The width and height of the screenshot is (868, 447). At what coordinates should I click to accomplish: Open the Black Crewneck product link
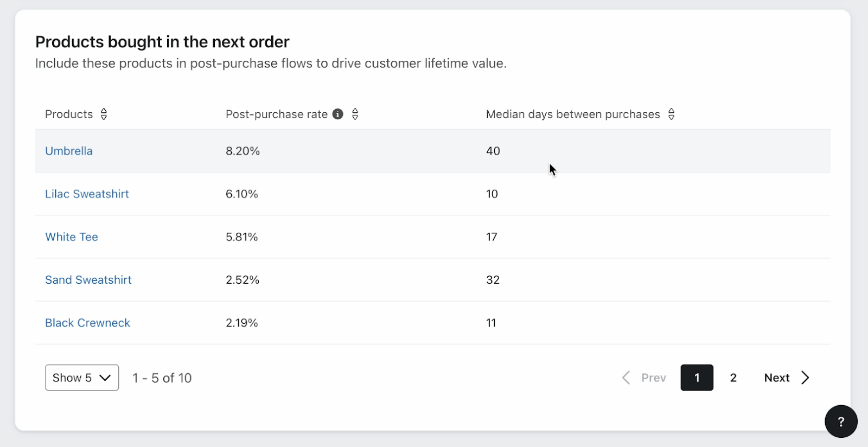(x=87, y=323)
